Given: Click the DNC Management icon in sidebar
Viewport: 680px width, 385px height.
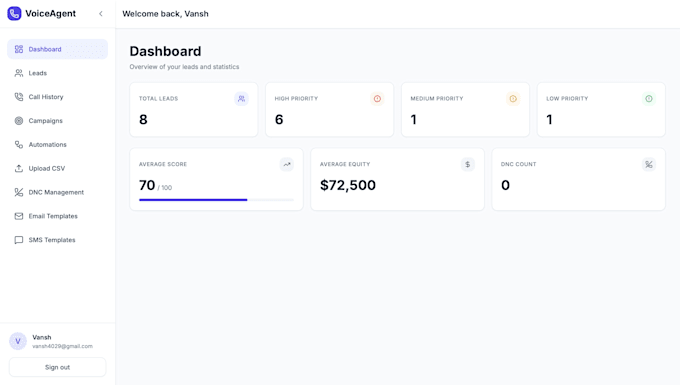Looking at the screenshot, I should [x=19, y=192].
